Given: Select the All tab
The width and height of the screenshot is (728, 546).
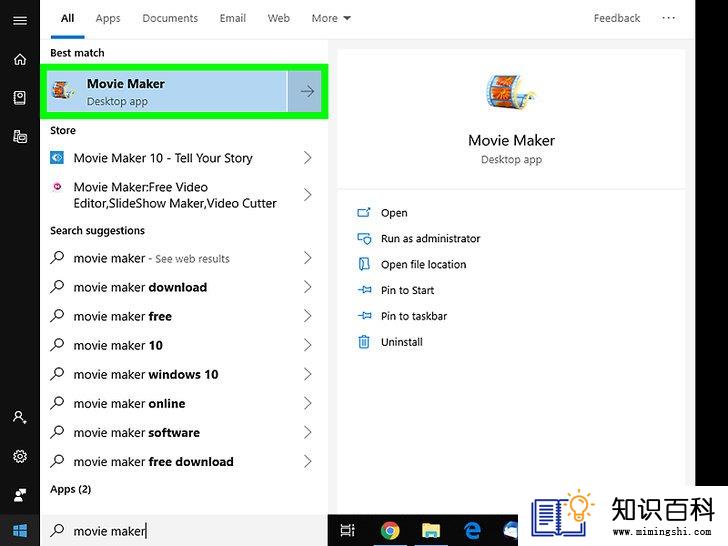Looking at the screenshot, I should (x=67, y=18).
